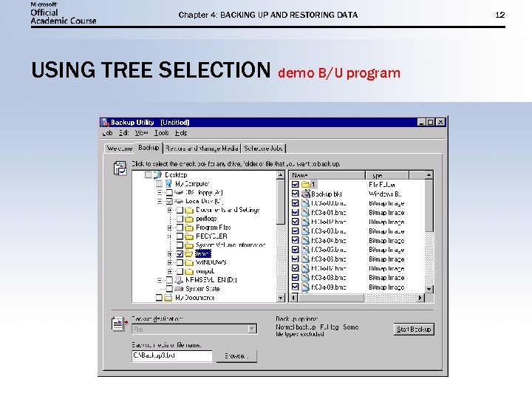Viewport: 532px width, 399px height.
Task: Toggle the 3½ Floppy (A:) tree node
Action: pos(160,193)
